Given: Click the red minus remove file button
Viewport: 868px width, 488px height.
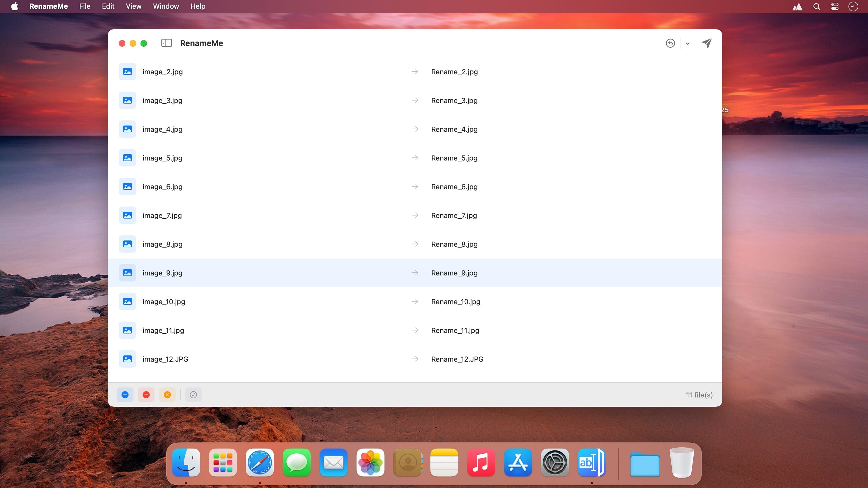Looking at the screenshot, I should point(146,395).
